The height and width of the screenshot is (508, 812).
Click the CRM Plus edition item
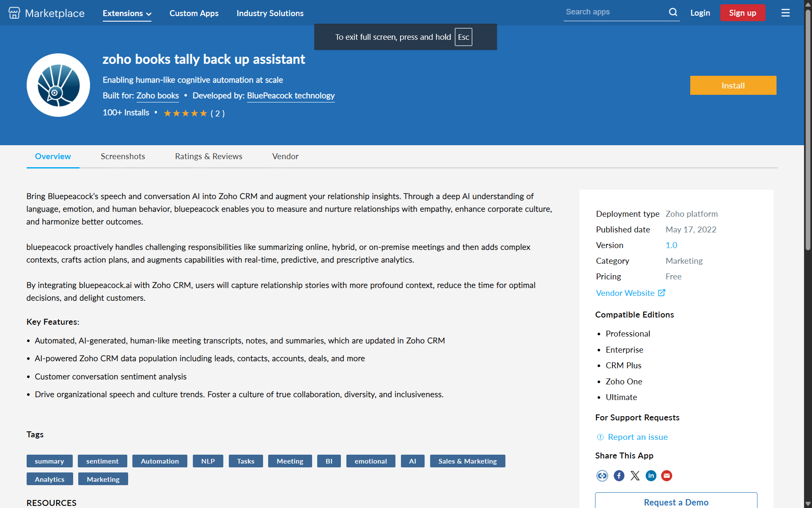(623, 365)
